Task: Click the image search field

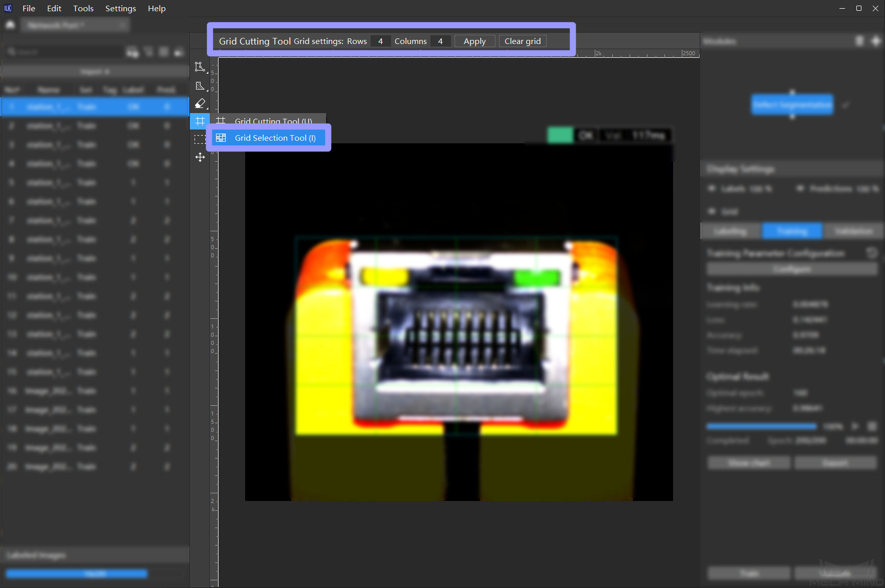Action: point(64,52)
